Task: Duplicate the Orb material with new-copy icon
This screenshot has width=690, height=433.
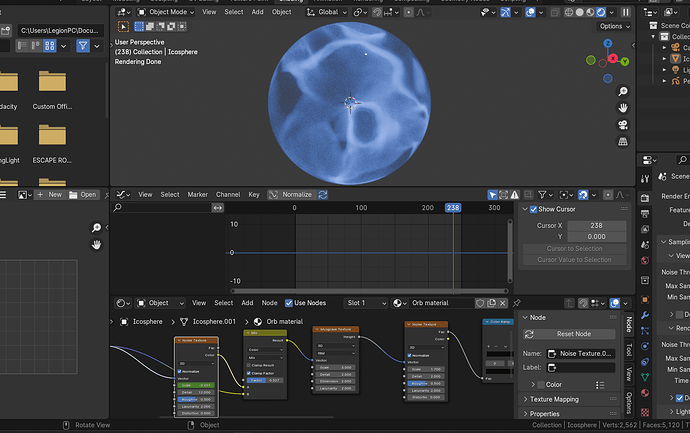Action: [x=492, y=303]
